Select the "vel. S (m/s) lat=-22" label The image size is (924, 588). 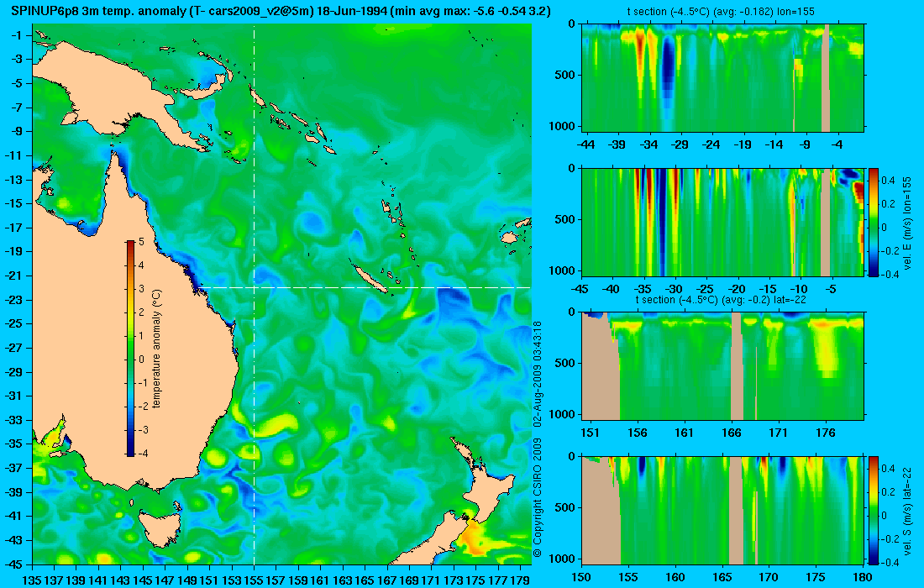[x=907, y=510]
